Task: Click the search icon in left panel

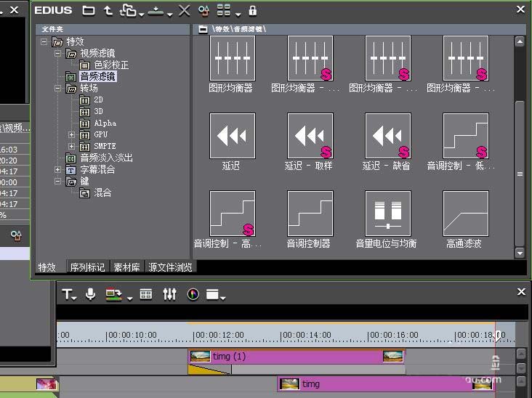Action: 16,235
